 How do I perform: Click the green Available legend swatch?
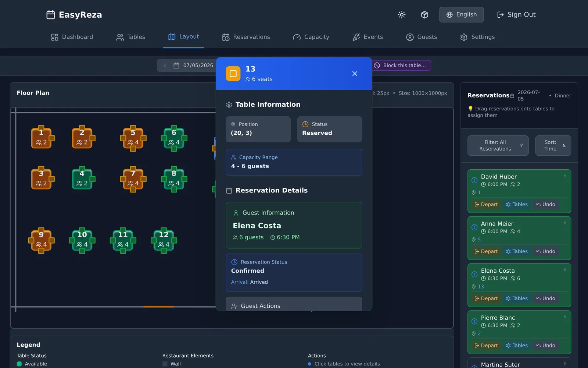pyautogui.click(x=19, y=364)
